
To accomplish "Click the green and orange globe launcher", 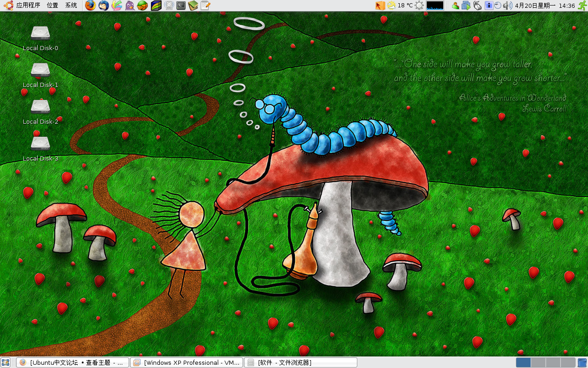I will click(143, 6).
